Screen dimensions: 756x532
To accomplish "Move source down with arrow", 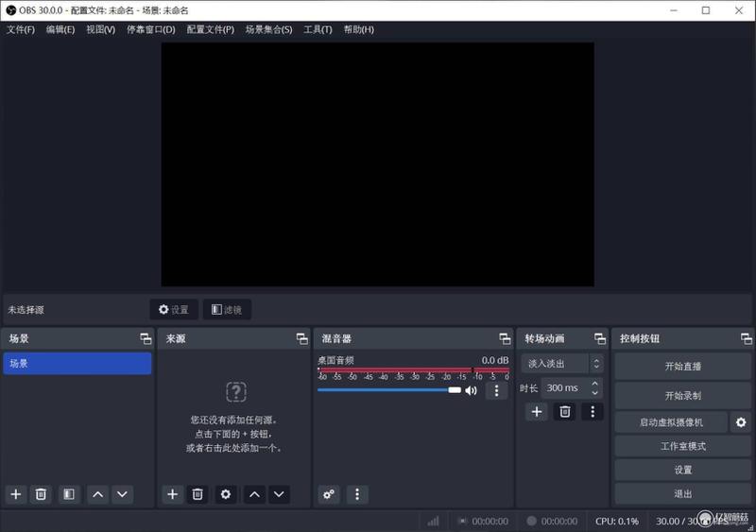I will tap(279, 494).
